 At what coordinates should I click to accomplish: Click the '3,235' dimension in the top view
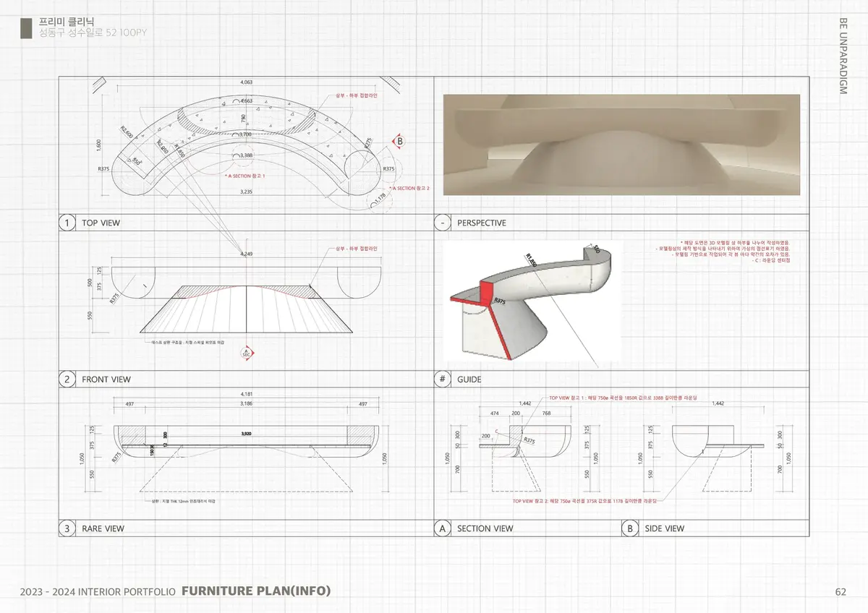[x=246, y=192]
